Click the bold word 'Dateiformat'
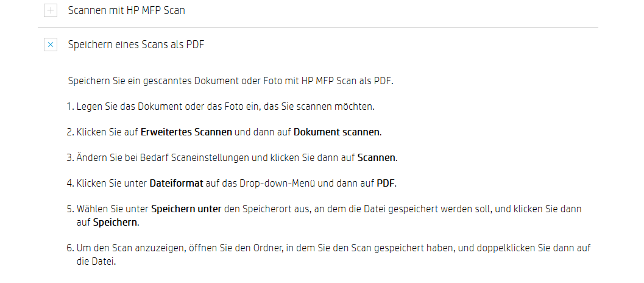Viewport: 644px width, 283px height. click(176, 183)
